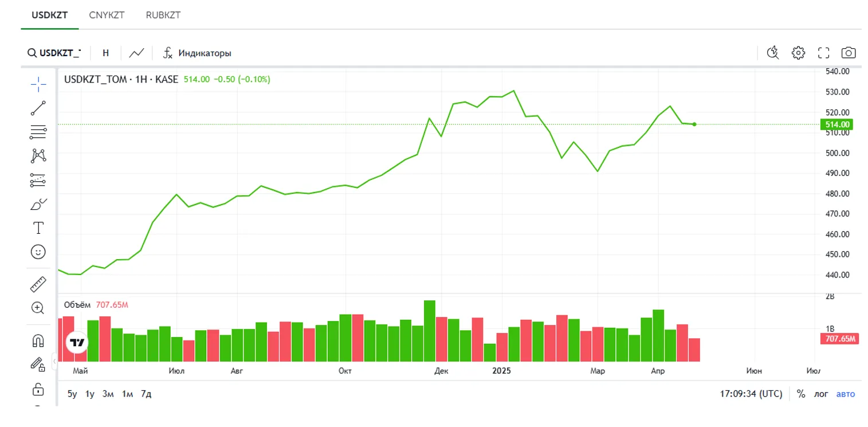868x427 pixels.
Task: Click the USDKZT symbol search field
Action: 55,53
